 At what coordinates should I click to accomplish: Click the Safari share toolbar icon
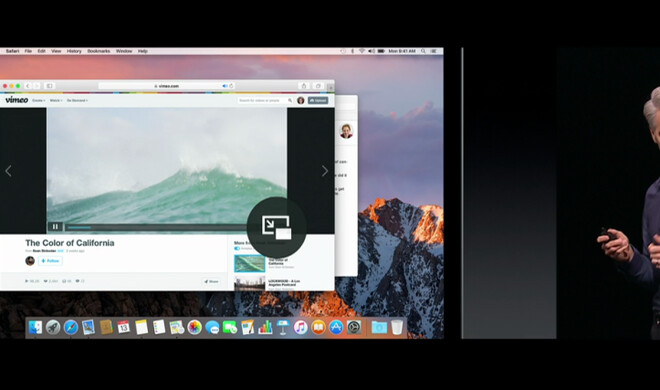click(304, 86)
